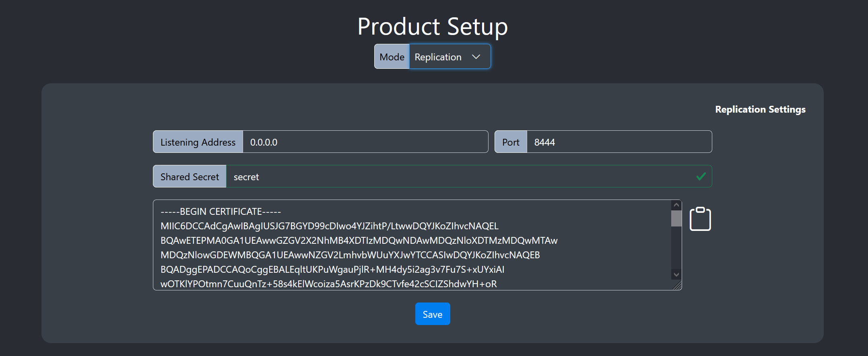
Task: Focus the Listening Address input field
Action: (x=365, y=142)
